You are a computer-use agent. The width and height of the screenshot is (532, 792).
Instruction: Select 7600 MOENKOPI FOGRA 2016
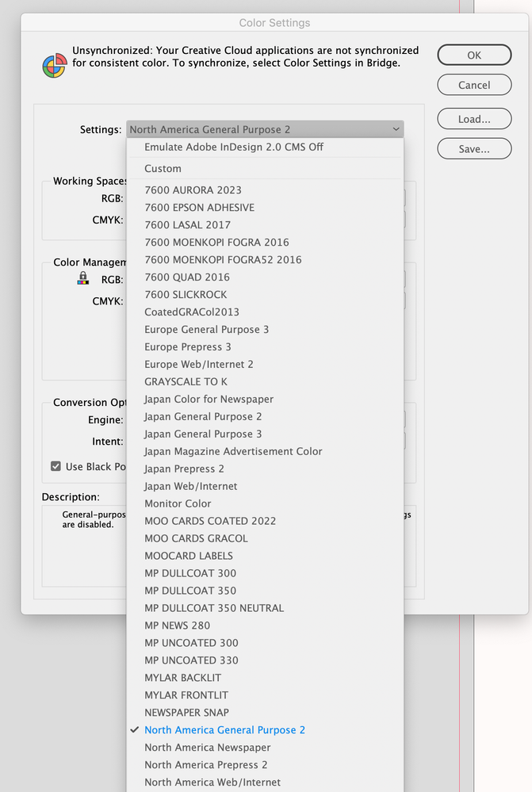coord(265,243)
